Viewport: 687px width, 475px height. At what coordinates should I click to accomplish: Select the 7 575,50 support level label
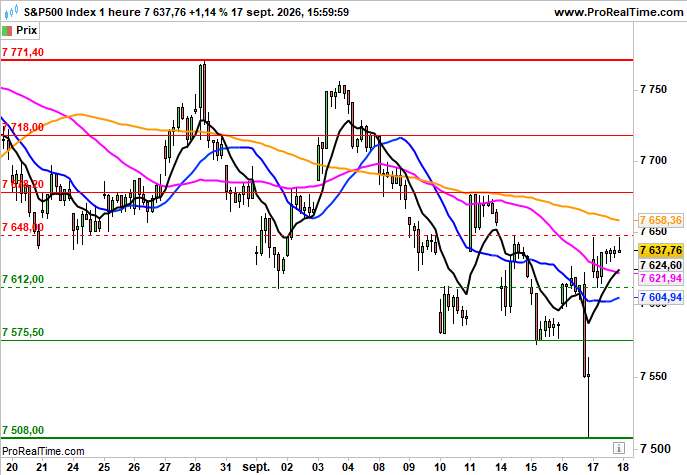[23, 332]
